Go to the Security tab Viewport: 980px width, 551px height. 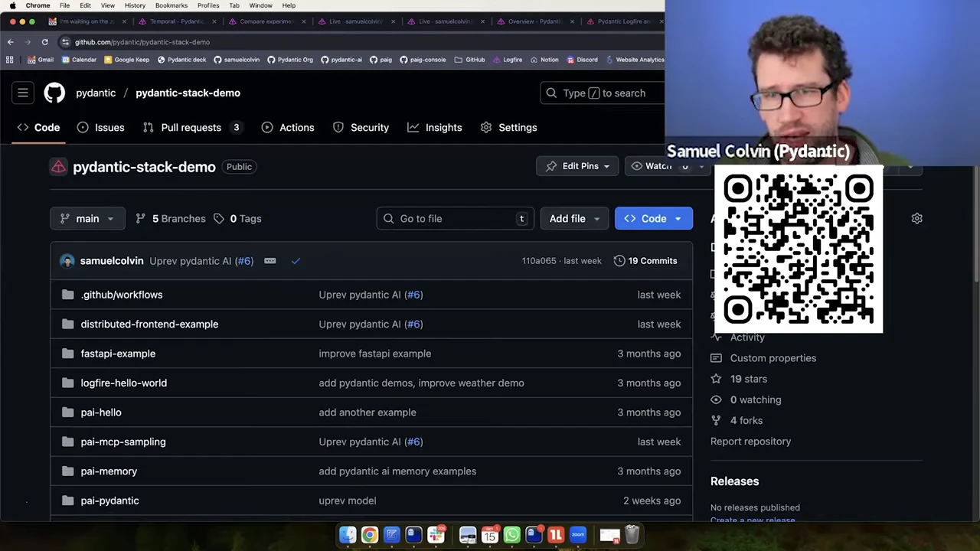(x=361, y=128)
